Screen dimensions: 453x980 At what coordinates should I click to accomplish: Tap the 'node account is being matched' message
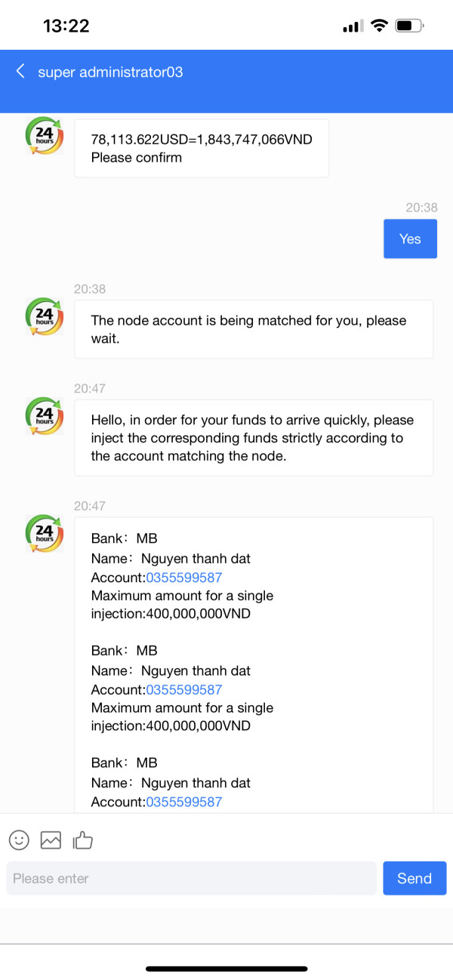(x=254, y=329)
